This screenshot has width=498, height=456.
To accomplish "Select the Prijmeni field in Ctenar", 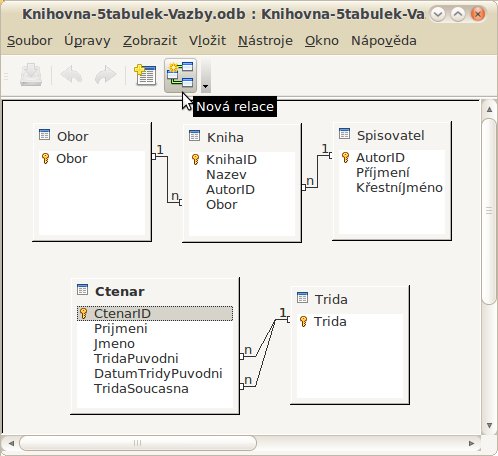I will (121, 329).
